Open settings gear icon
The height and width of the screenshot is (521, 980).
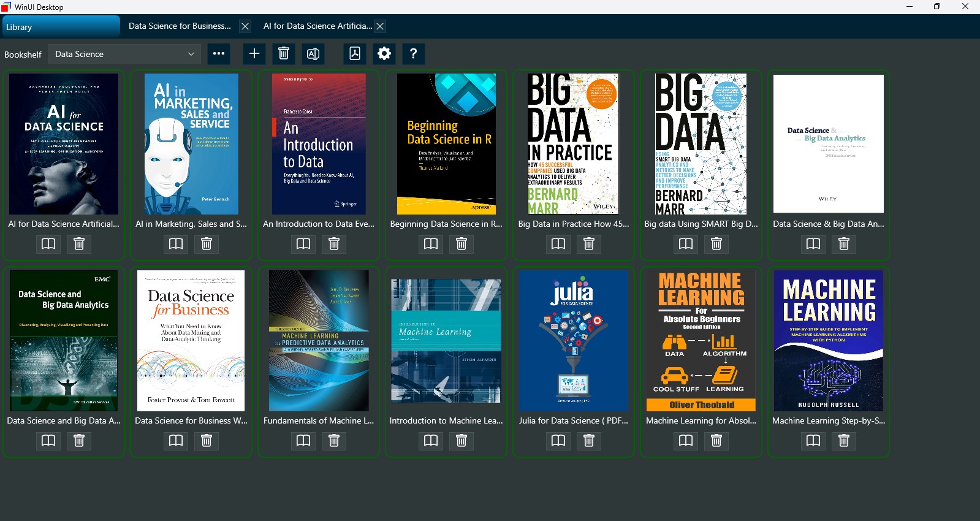tap(384, 54)
